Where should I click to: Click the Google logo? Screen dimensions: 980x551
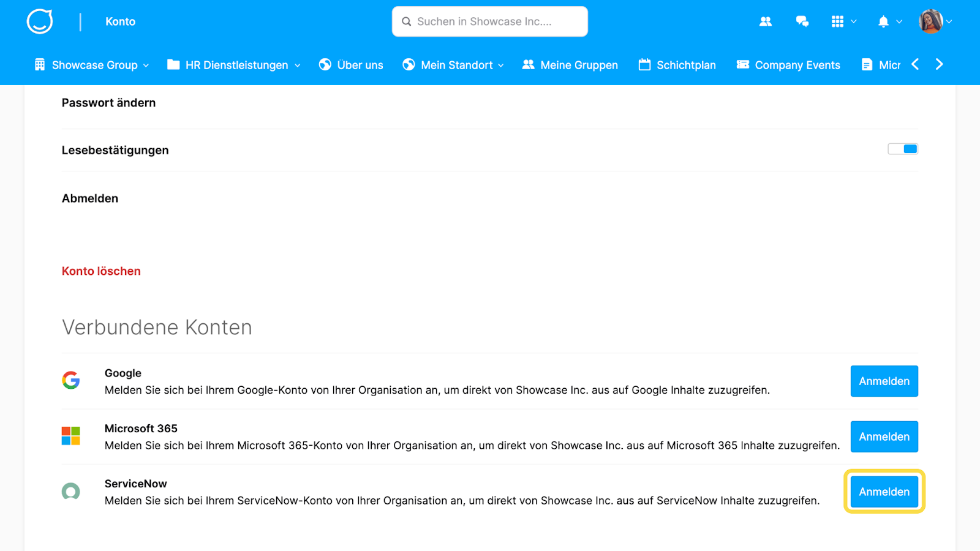coord(71,380)
